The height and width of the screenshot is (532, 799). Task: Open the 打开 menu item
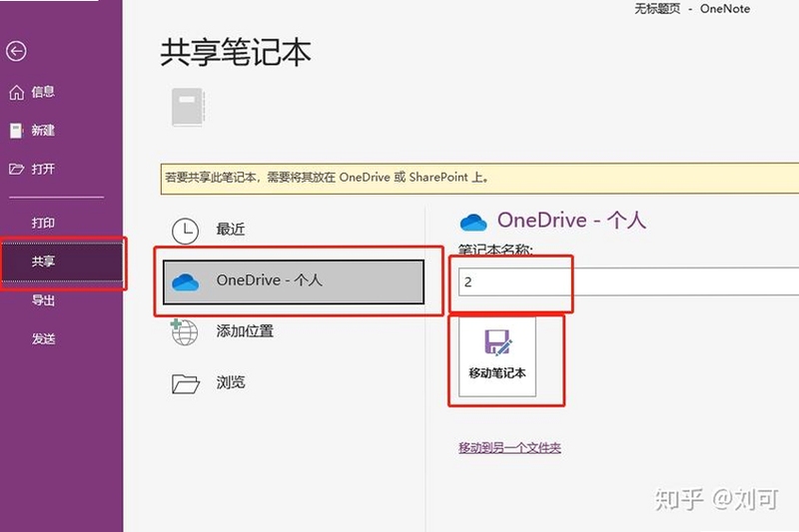tap(32, 169)
